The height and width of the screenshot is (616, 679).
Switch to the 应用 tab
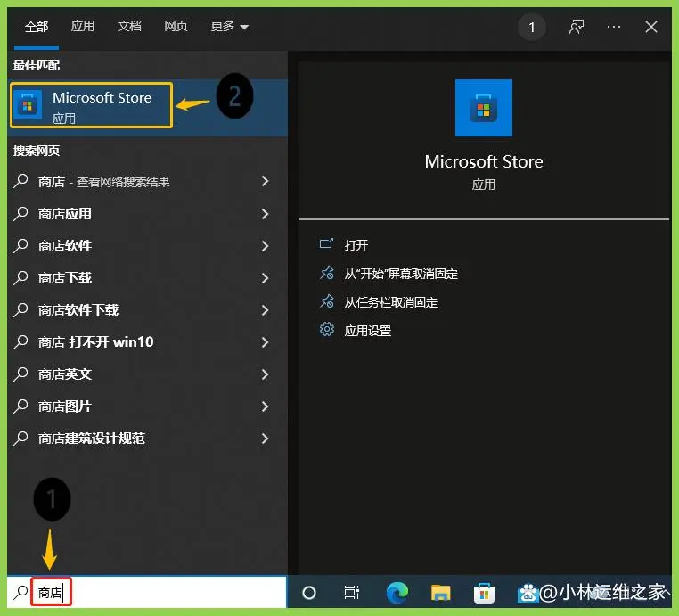tap(83, 26)
